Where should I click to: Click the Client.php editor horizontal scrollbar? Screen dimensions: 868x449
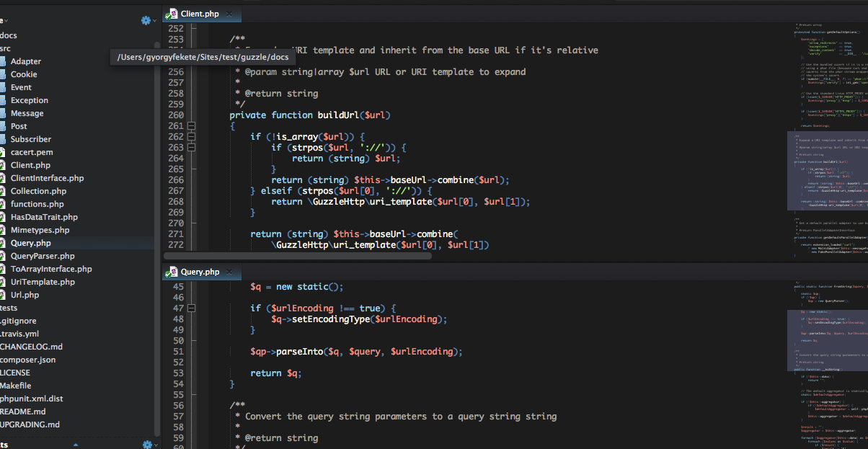coord(297,255)
